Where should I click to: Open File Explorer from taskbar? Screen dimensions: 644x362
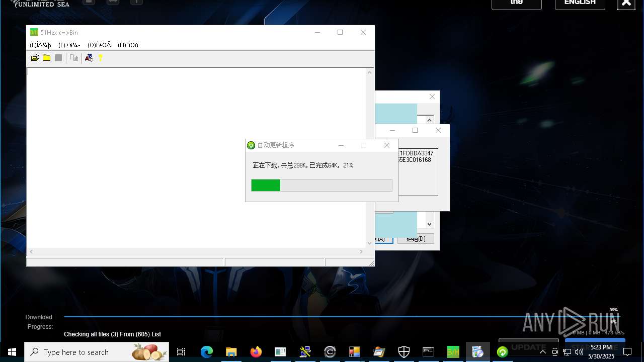coord(231,352)
